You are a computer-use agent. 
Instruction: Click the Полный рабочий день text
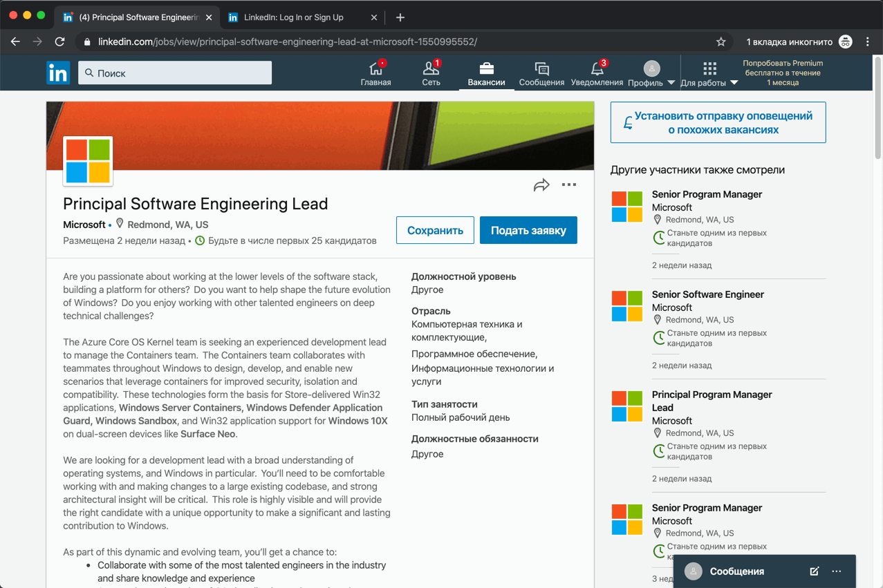point(461,417)
